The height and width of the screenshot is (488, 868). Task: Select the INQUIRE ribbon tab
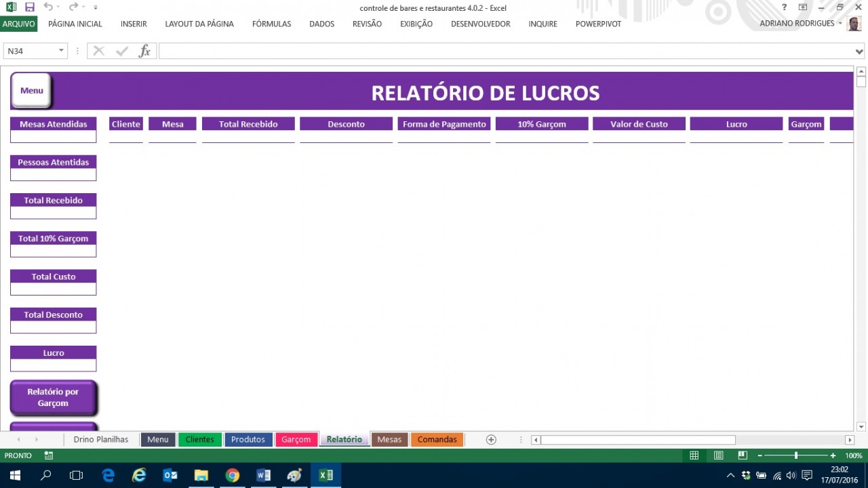click(x=542, y=24)
